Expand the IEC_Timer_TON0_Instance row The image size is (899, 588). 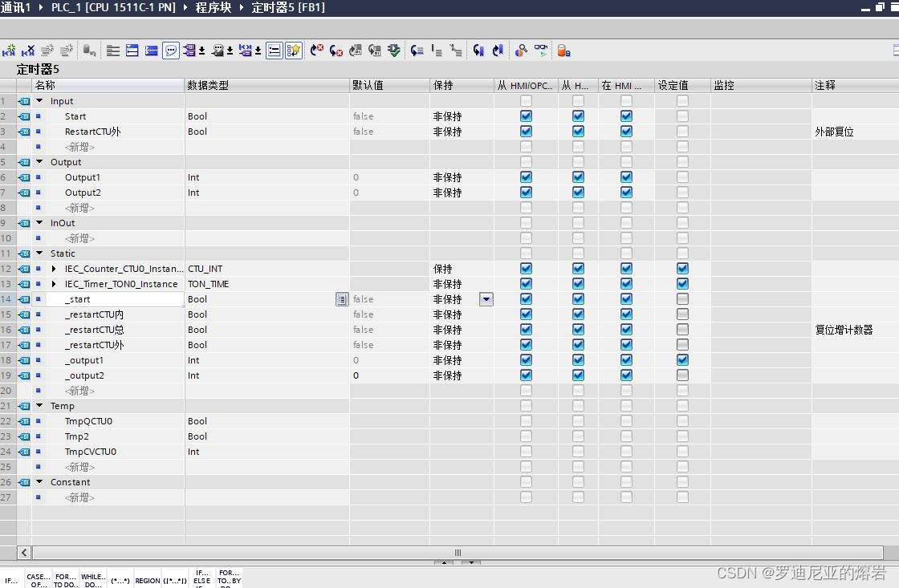click(x=54, y=284)
